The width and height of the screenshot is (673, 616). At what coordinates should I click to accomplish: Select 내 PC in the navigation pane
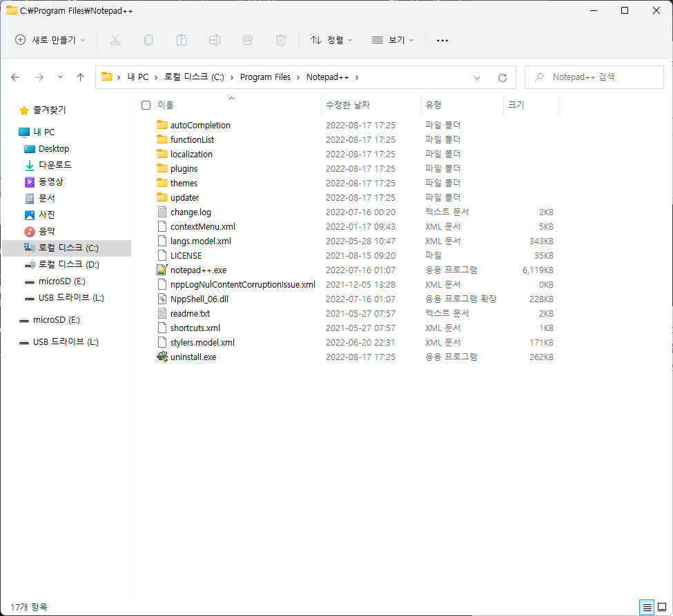pyautogui.click(x=37, y=132)
